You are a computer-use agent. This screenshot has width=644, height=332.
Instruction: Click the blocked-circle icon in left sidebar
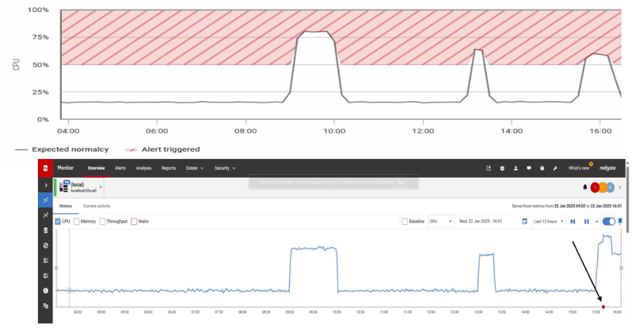pyautogui.click(x=46, y=246)
